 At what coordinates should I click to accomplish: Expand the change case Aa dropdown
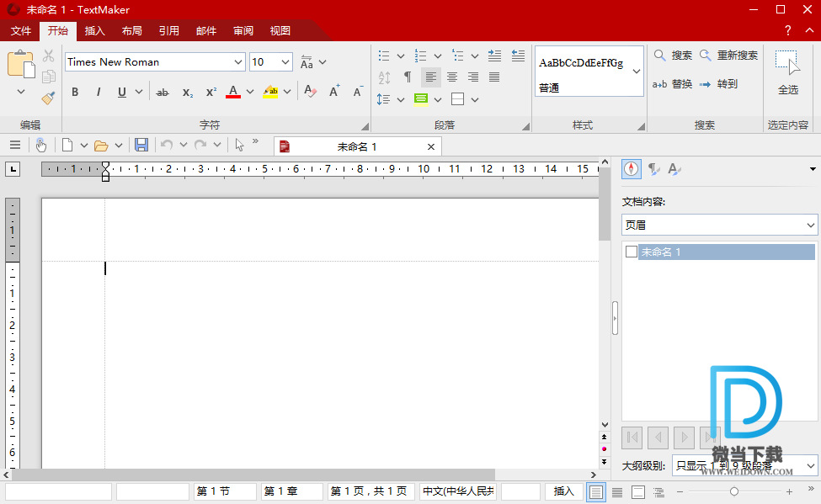pos(323,62)
